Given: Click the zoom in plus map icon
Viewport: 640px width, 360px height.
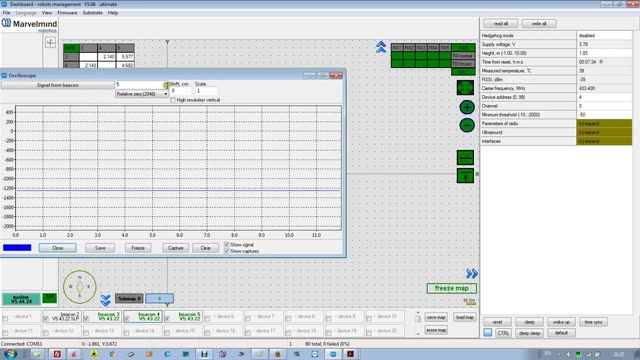Looking at the screenshot, I should pyautogui.click(x=467, y=107).
